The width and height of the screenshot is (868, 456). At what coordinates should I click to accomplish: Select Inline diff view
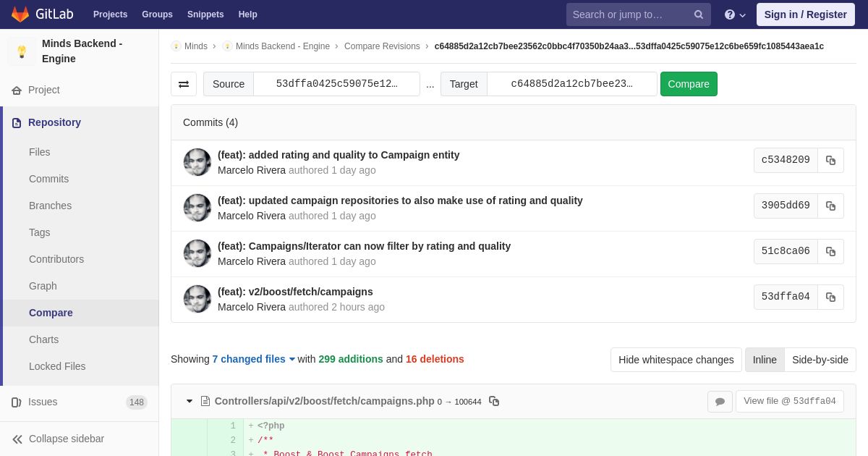click(765, 360)
